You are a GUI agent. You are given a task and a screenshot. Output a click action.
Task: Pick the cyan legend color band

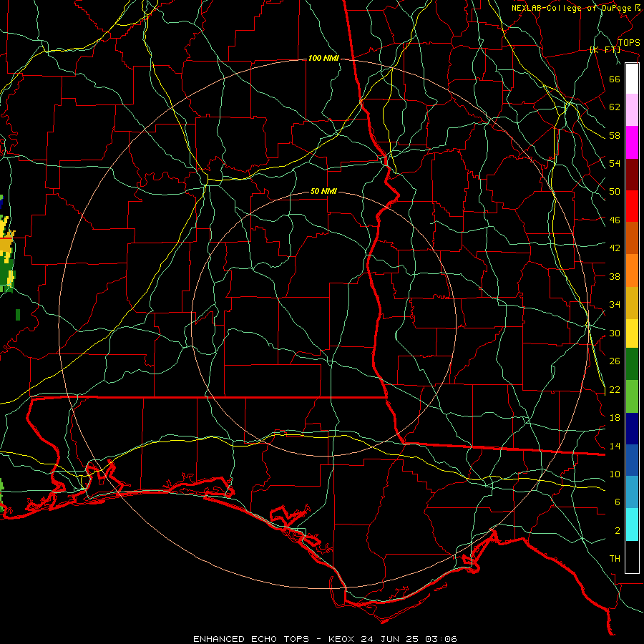(x=632, y=525)
